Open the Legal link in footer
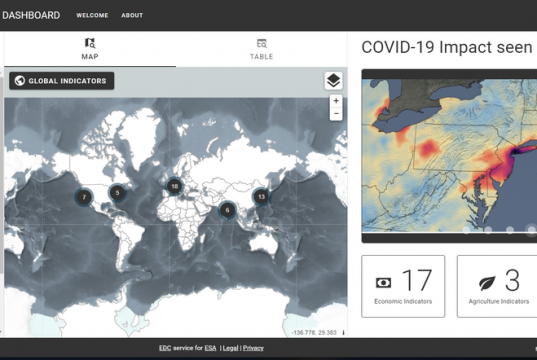The image size is (537, 360). tap(230, 348)
